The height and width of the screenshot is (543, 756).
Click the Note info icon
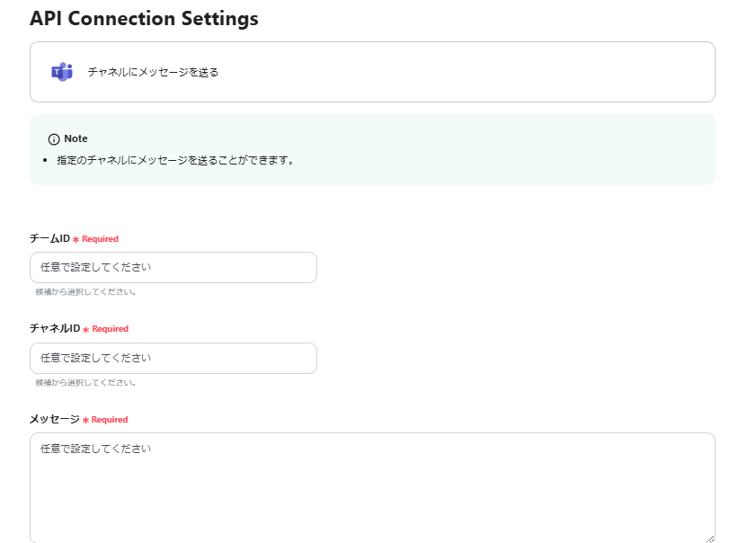[x=54, y=139]
